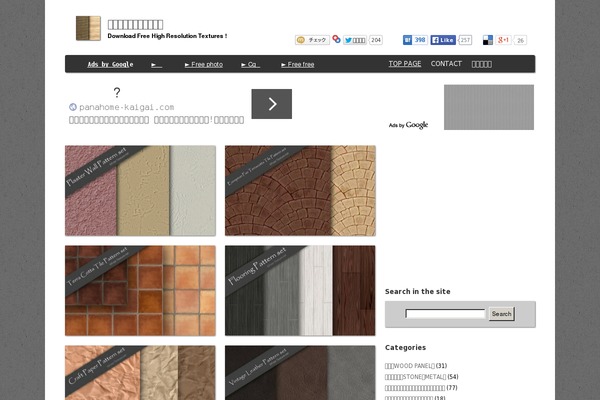This screenshot has height=400, width=600.
Task: Open the Vintage Leather Pattern set thumbnail
Action: pos(300,372)
